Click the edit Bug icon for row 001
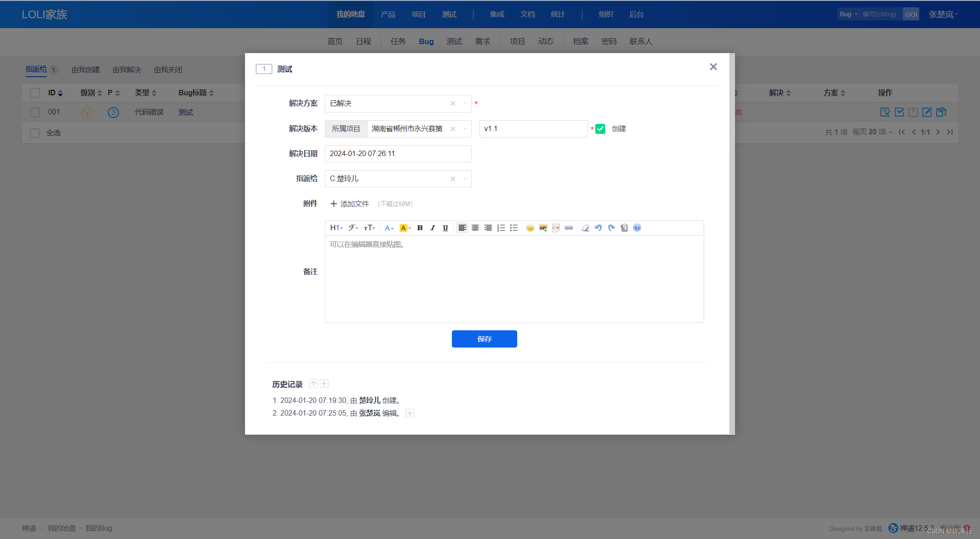The image size is (980, 539). [927, 112]
